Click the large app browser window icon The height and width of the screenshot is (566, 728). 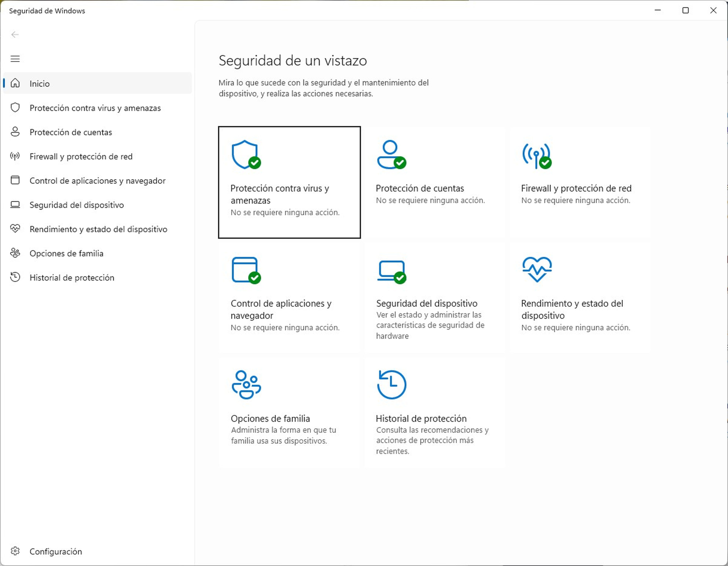click(x=246, y=270)
